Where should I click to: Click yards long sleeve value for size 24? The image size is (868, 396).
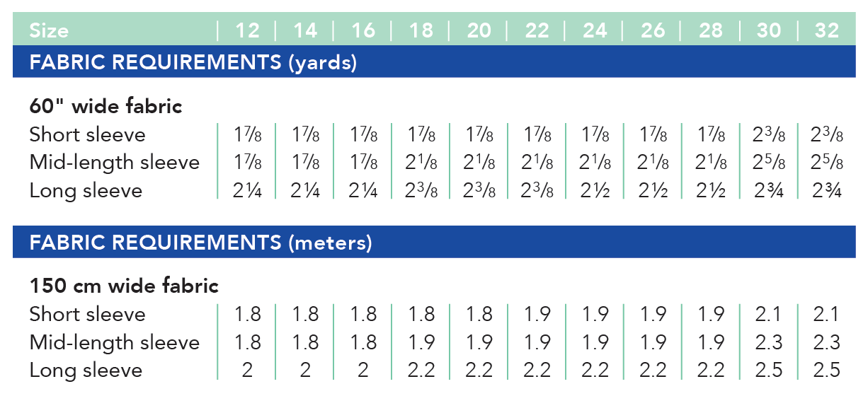tap(595, 191)
